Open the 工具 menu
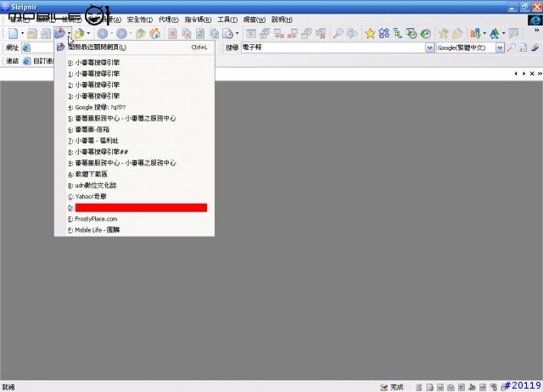Image resolution: width=543 pixels, height=392 pixels. pyautogui.click(x=227, y=20)
